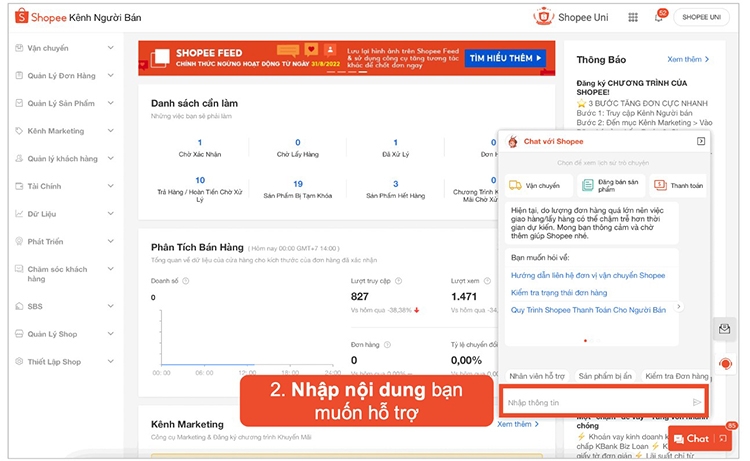Viewport: 750px width, 461px height.
Task: Click the Kênh Marketing tag icon
Action: (19, 131)
